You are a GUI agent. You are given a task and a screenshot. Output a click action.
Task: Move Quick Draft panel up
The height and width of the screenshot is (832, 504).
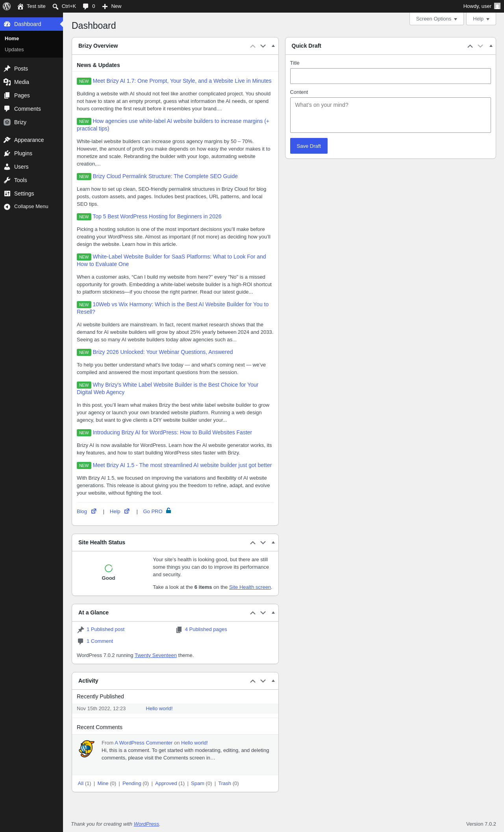(470, 46)
